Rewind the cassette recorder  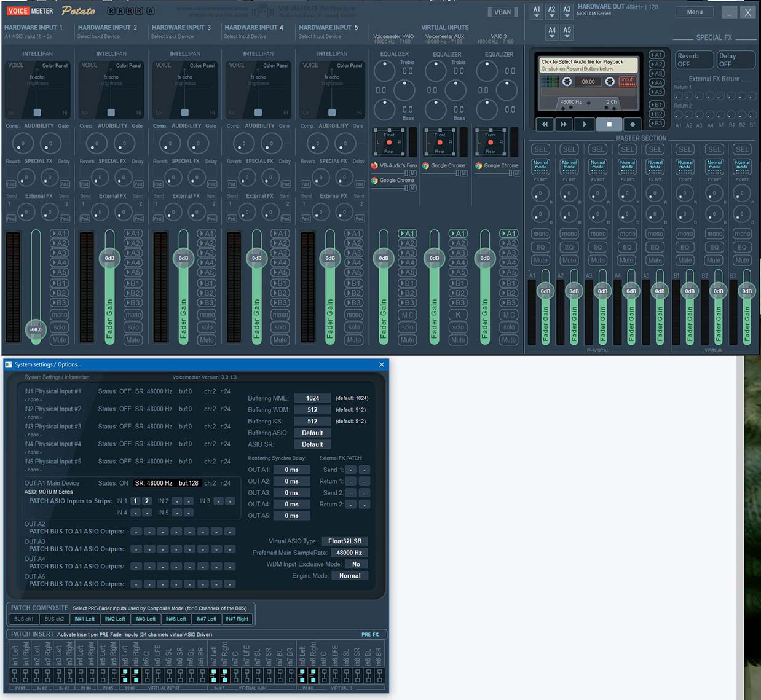544,124
